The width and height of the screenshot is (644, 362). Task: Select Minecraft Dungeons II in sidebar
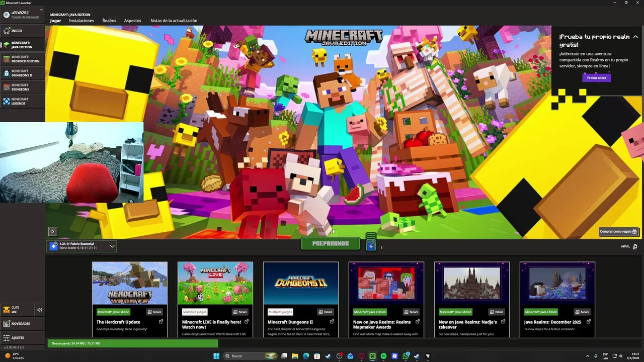(x=23, y=73)
